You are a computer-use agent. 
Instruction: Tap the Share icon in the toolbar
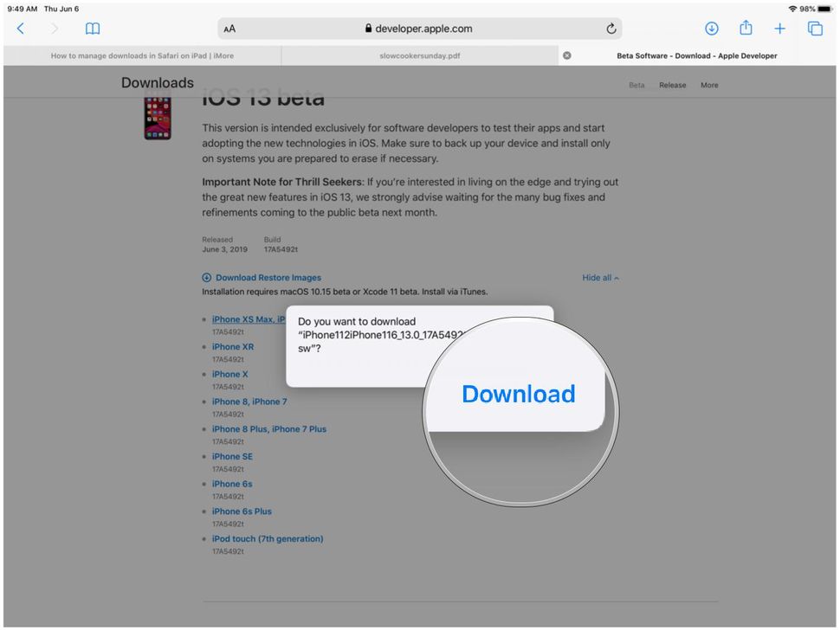tap(746, 28)
